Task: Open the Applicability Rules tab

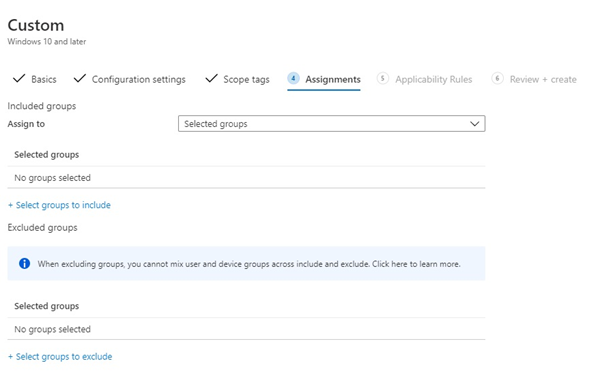Action: pos(434,79)
